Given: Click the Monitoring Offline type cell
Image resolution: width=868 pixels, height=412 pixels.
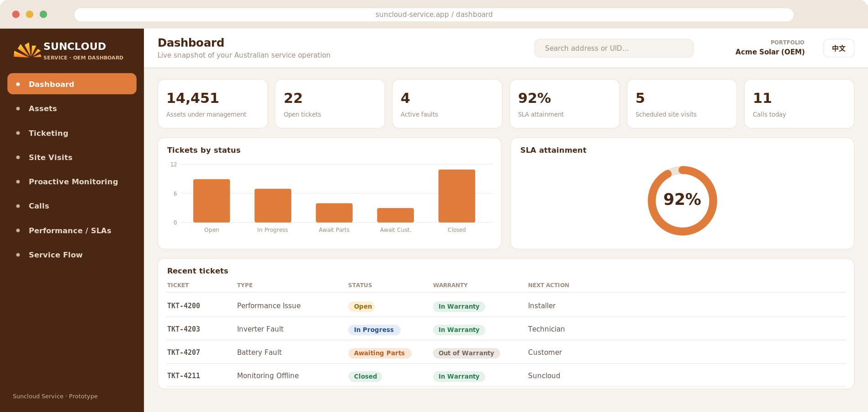Looking at the screenshot, I should click(268, 375).
